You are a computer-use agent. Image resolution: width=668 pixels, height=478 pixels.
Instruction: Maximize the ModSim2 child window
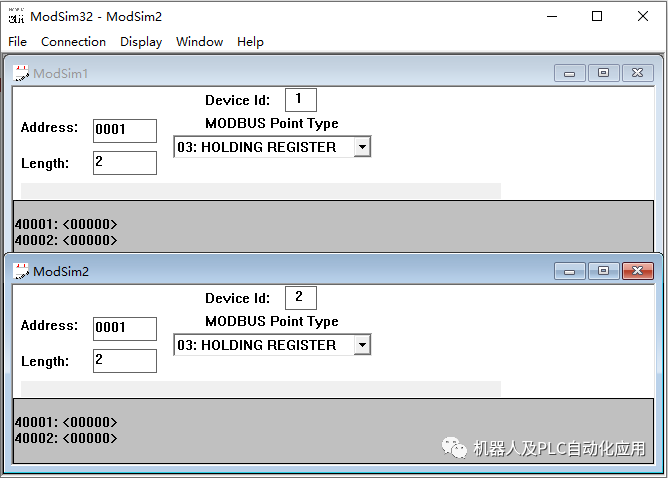click(x=603, y=271)
